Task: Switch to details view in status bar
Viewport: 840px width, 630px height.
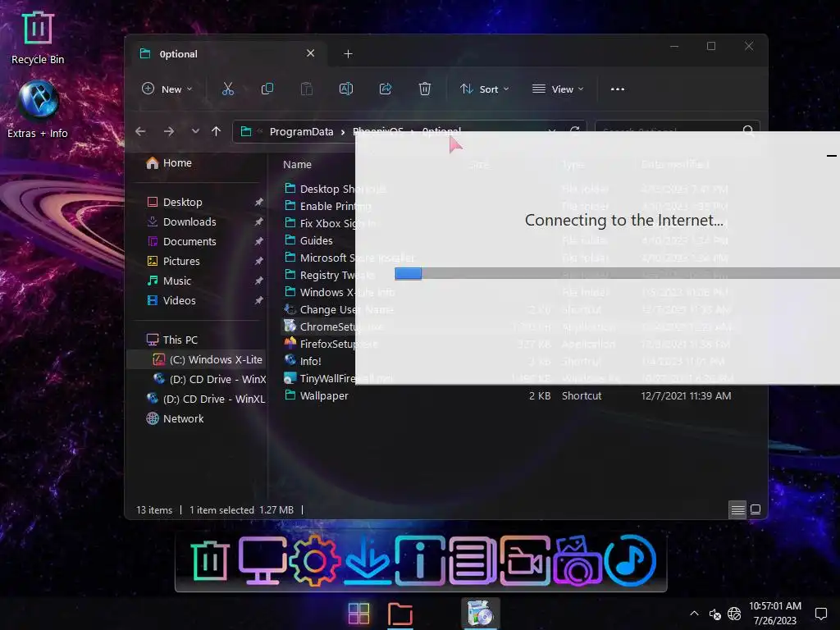Action: click(x=737, y=509)
